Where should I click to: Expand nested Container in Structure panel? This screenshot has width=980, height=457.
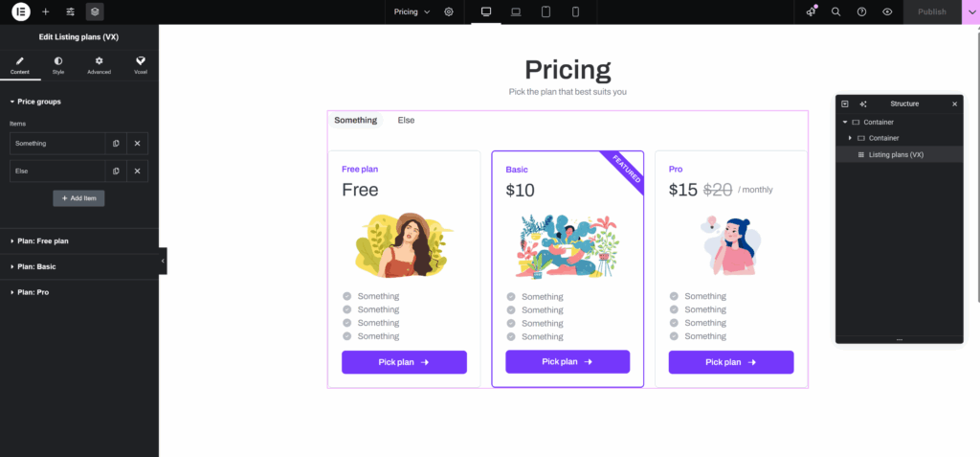[x=850, y=138]
